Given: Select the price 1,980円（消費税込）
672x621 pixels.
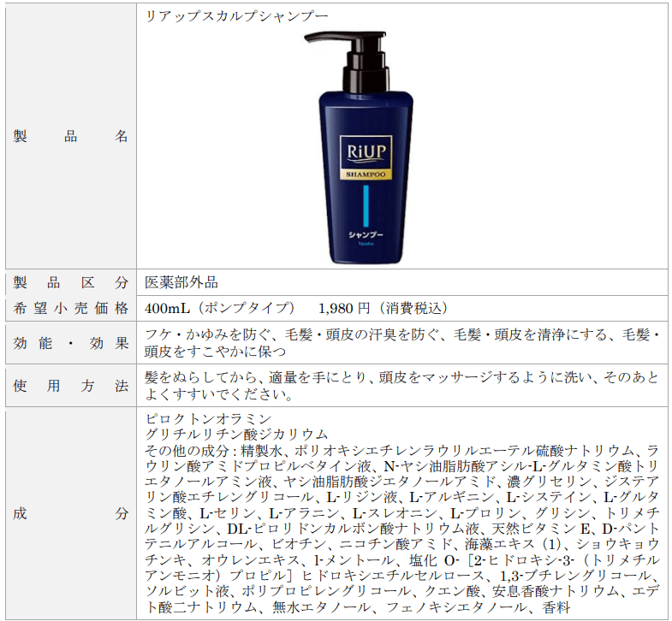Looking at the screenshot, I should [382, 308].
